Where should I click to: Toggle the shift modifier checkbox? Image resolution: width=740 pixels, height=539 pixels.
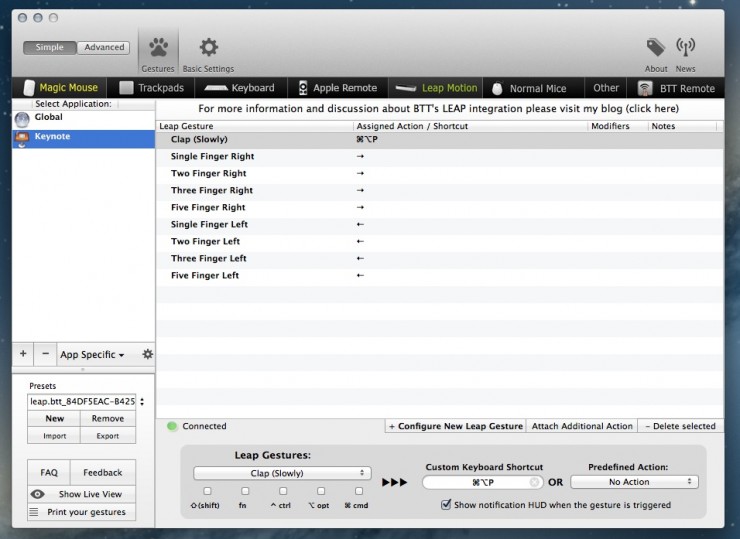click(207, 491)
